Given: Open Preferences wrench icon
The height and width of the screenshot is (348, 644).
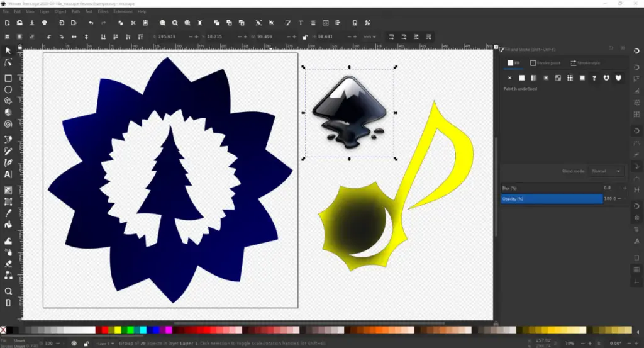Looking at the screenshot, I should [367, 23].
